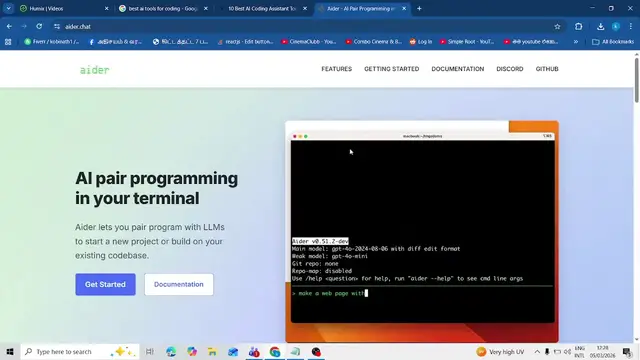Close the Humix Videos tab

click(x=107, y=9)
